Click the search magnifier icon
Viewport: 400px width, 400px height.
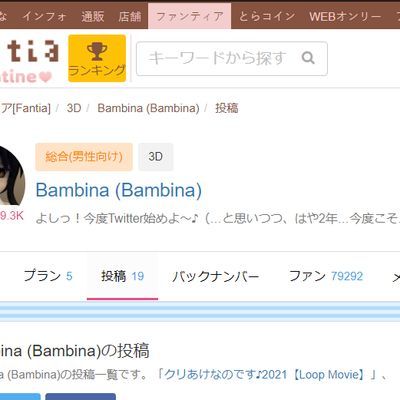coord(308,58)
